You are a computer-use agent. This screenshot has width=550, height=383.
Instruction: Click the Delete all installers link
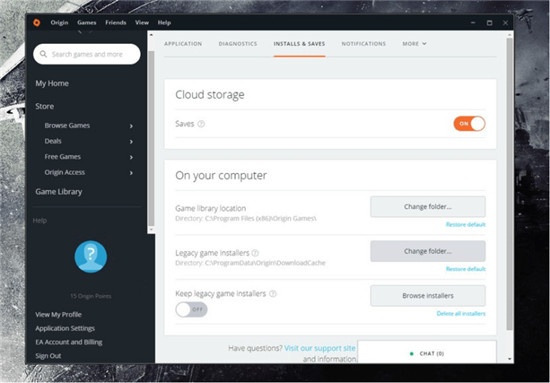(x=461, y=314)
